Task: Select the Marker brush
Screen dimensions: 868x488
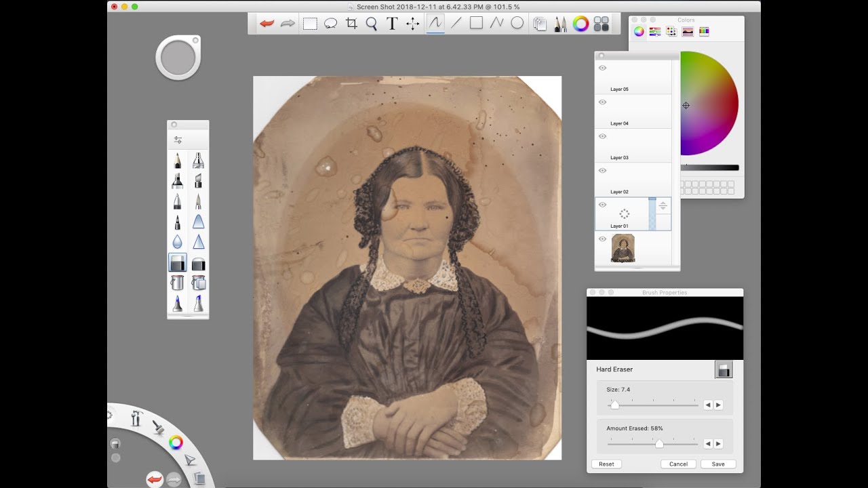Action: coord(178,181)
